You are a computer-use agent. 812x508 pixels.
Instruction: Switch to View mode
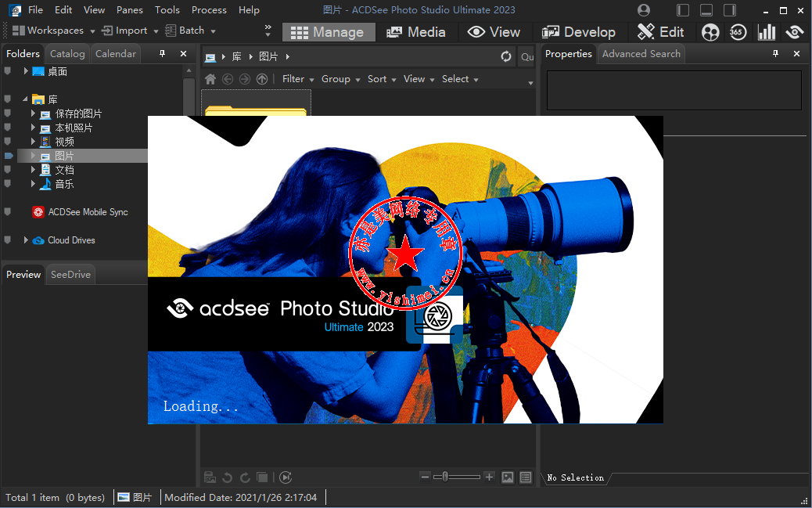494,32
